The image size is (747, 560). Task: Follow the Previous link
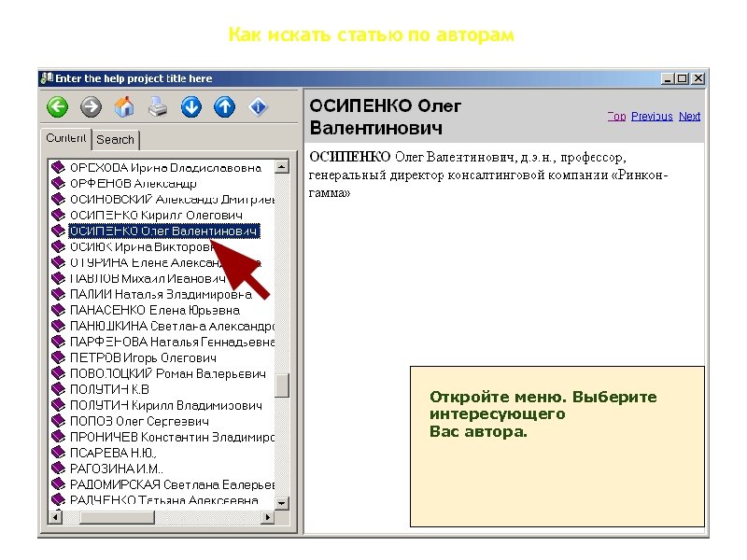[652, 116]
